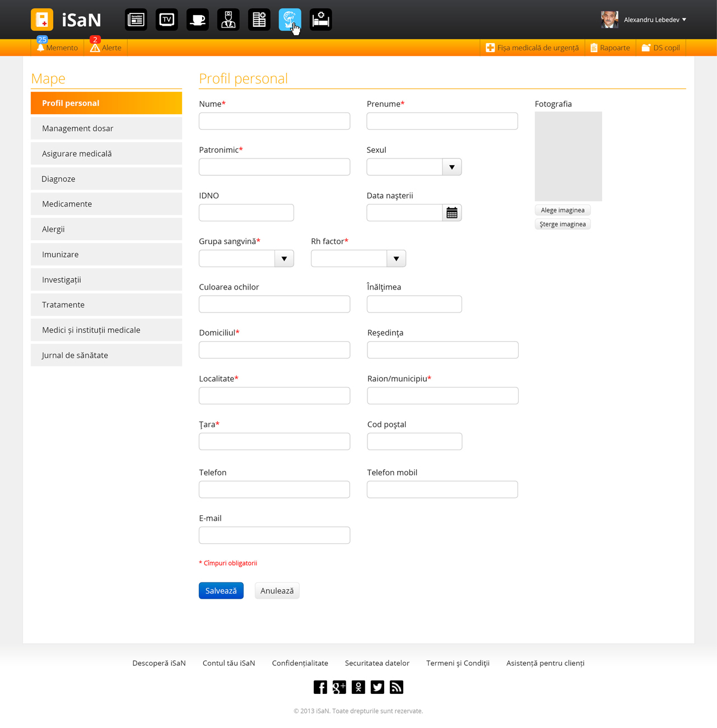Open Alerte notifications tab
This screenshot has width=717, height=728.
pyautogui.click(x=106, y=48)
